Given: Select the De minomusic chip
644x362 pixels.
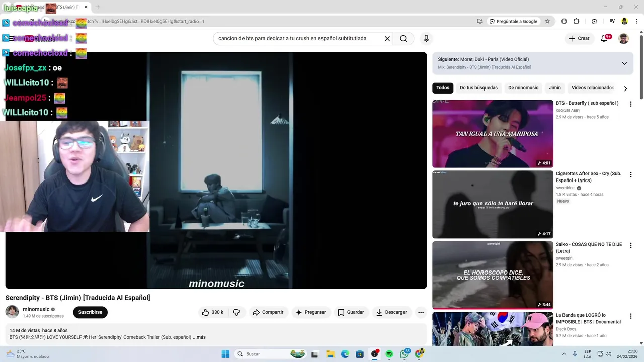Looking at the screenshot, I should (x=523, y=88).
